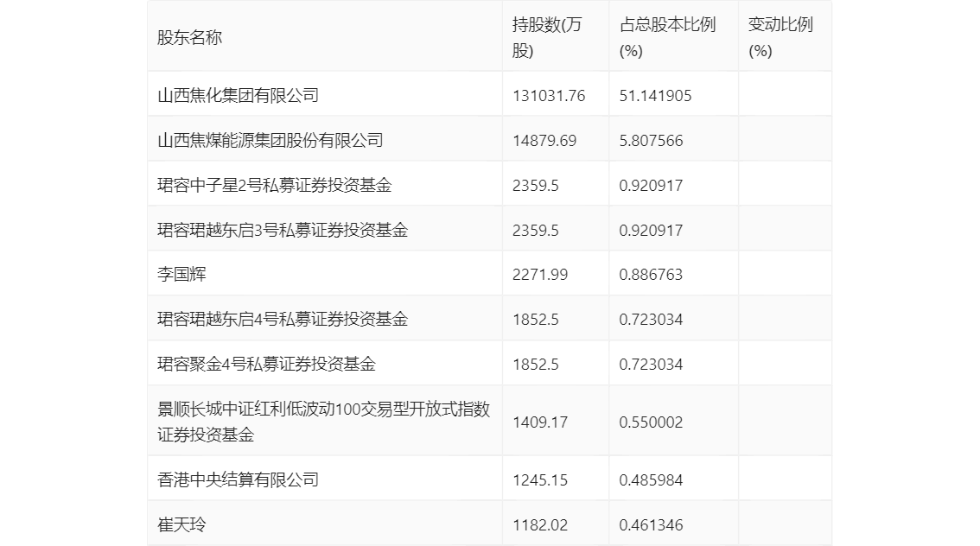Select shareholder 山西焦化集团有限公司
Screen dimensions: 980x546
tap(239, 96)
